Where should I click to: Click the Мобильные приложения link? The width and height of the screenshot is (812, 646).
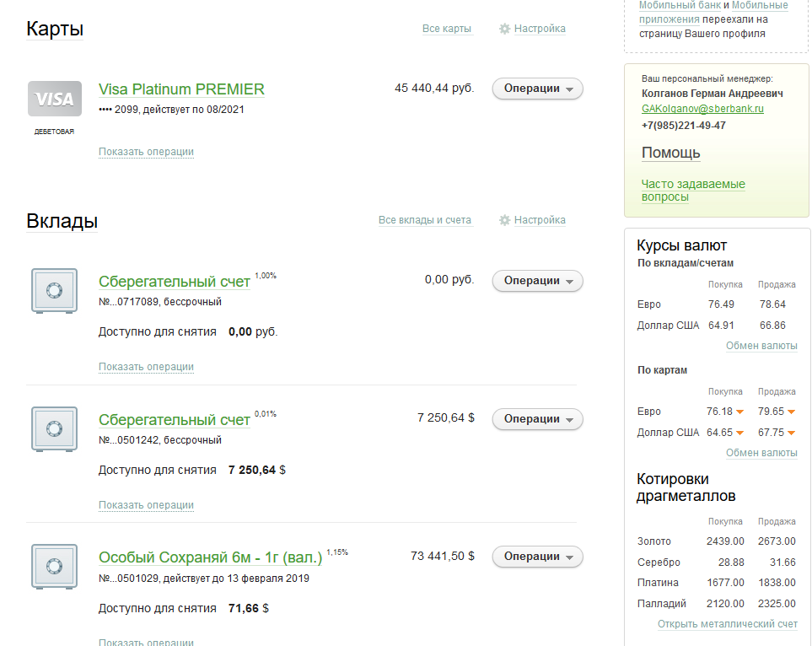(x=760, y=5)
